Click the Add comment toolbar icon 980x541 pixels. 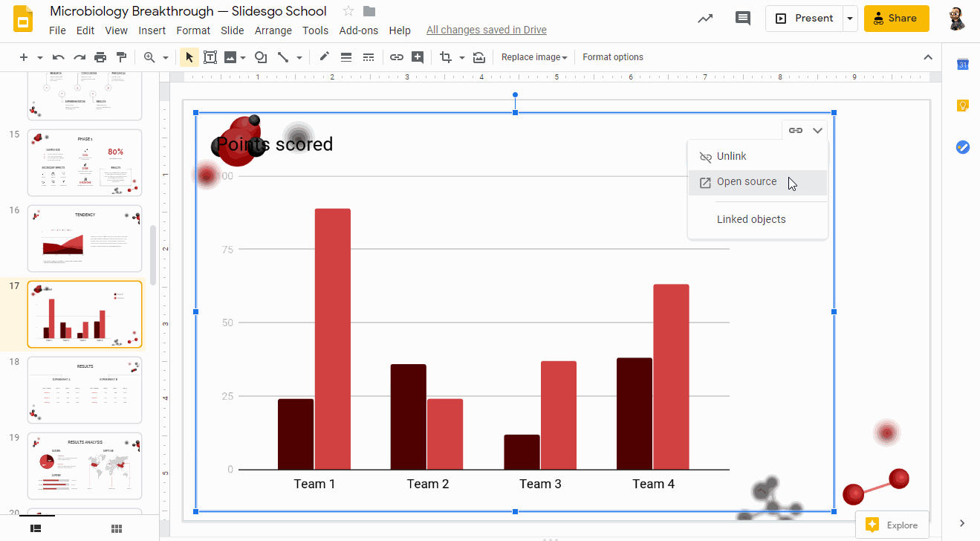(x=418, y=57)
